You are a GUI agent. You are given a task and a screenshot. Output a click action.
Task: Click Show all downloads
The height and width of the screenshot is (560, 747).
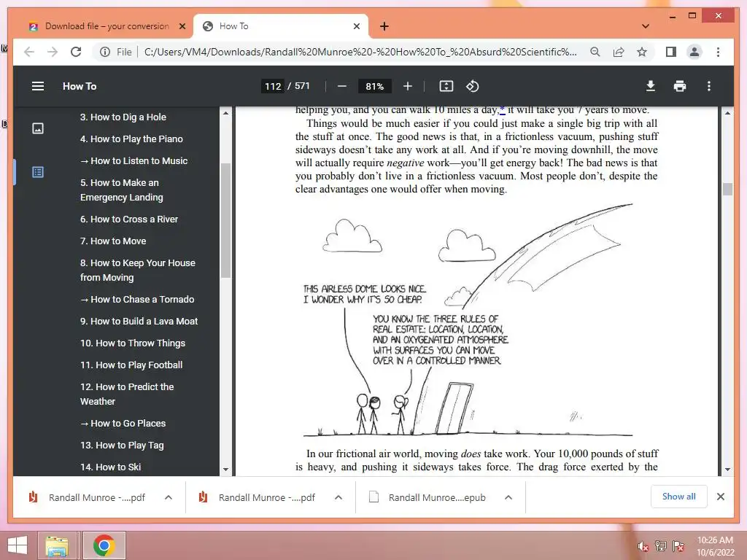[679, 497]
